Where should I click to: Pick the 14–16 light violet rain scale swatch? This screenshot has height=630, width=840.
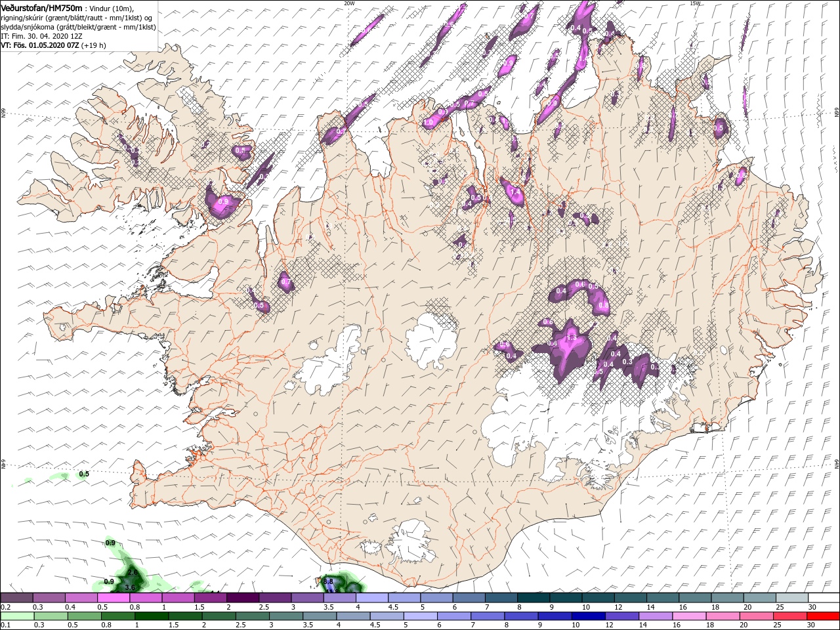tap(654, 616)
